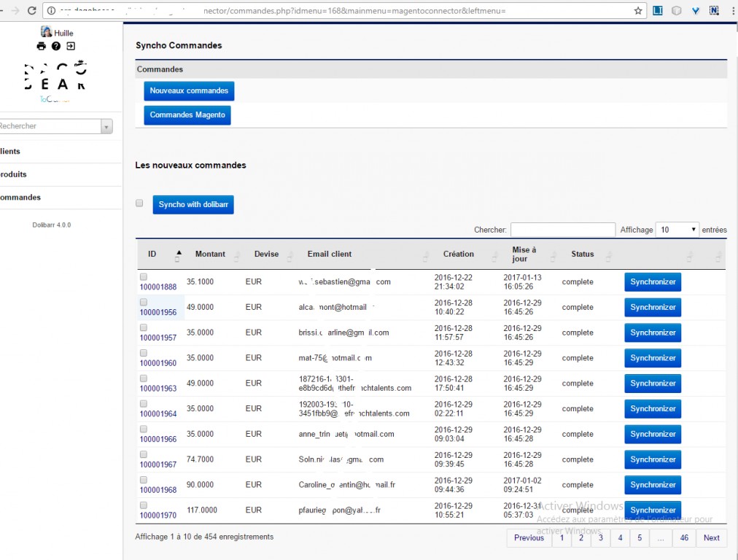Open the Commandes menu in the left sidebar
Screen dimensions: 738x560
[x=20, y=198]
